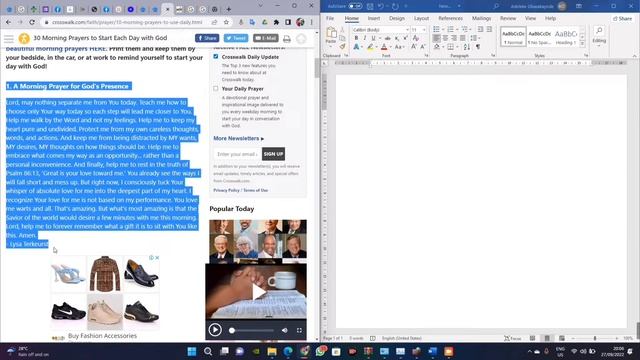Reload the Crosswalk page in Chrome
This screenshot has width=640, height=360.
(32, 22)
